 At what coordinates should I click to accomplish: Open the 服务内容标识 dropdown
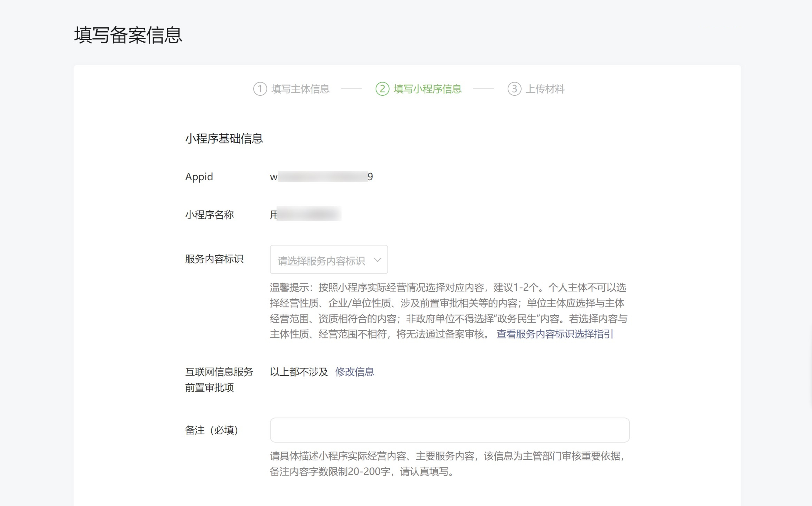click(328, 260)
